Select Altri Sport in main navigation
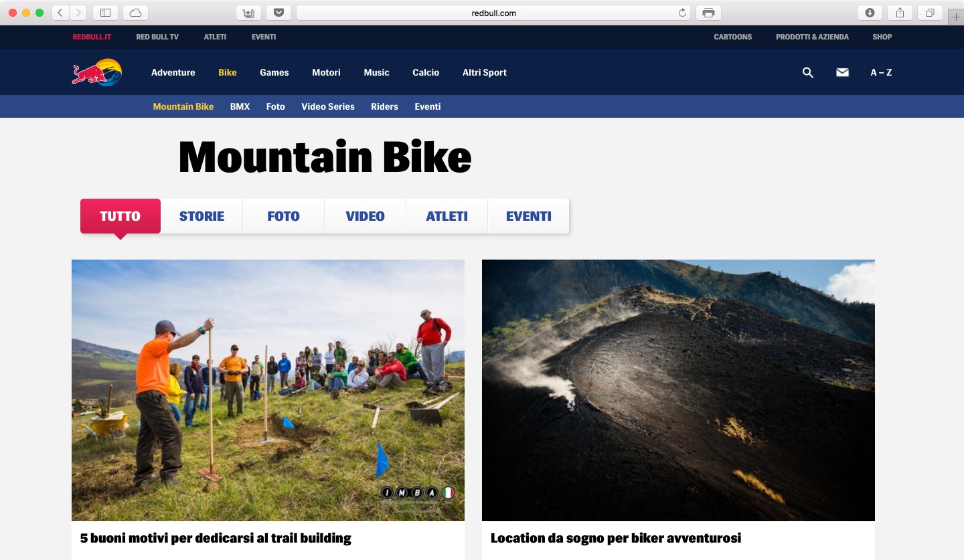 coord(485,72)
